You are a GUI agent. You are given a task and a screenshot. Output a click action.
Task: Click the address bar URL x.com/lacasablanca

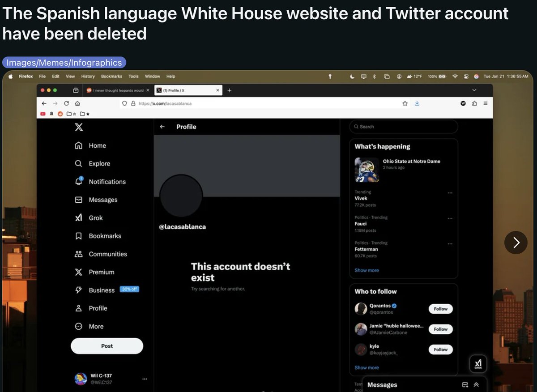pos(165,103)
